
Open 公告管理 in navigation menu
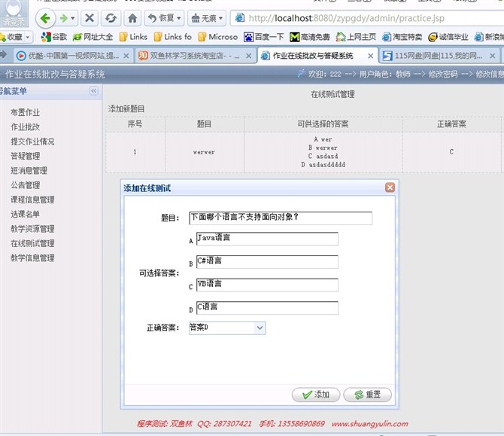click(25, 185)
